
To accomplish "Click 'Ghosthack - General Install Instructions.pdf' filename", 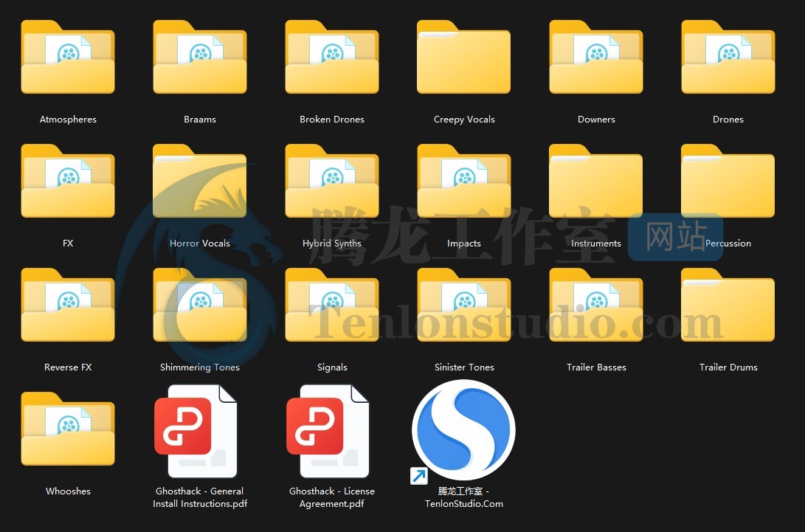I will click(x=200, y=497).
